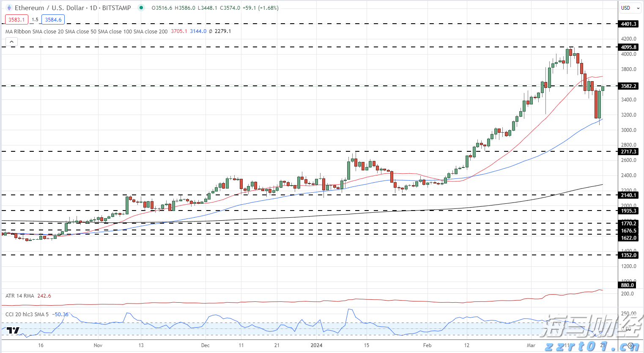Click the 1352.0 price level label
The width and height of the screenshot is (644, 353).
(x=628, y=255)
